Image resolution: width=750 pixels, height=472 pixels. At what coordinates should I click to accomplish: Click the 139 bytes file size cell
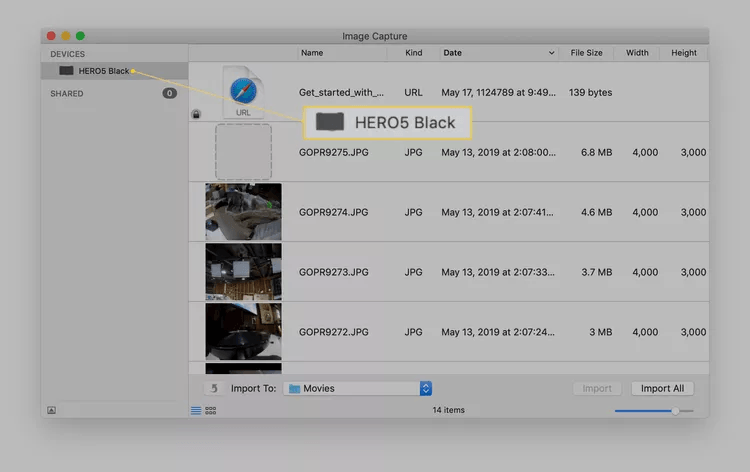point(590,92)
